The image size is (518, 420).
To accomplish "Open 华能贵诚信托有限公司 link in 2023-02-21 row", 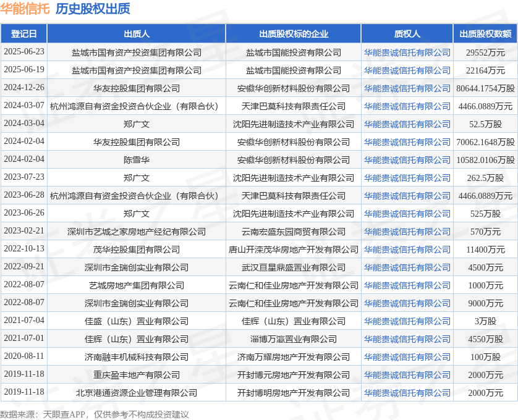I will [407, 232].
